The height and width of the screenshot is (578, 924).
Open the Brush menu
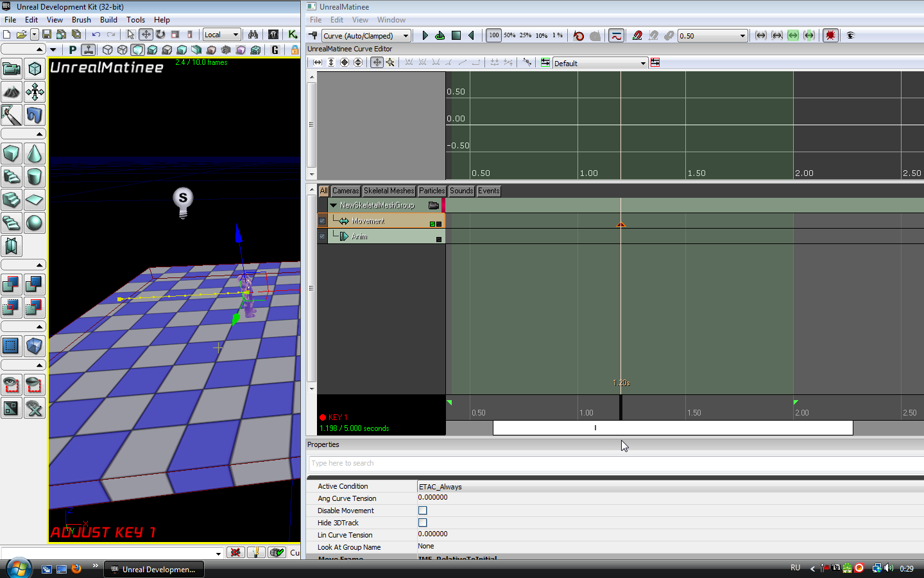pos(81,20)
